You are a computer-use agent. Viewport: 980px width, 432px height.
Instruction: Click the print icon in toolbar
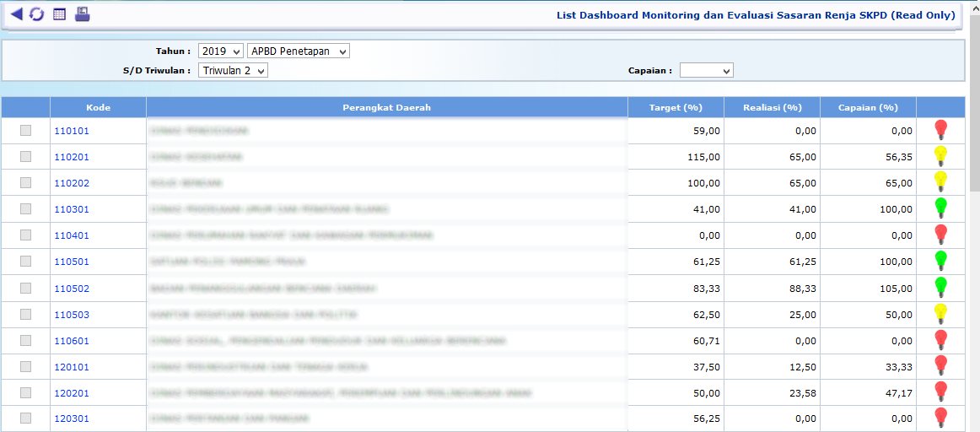pyautogui.click(x=82, y=14)
